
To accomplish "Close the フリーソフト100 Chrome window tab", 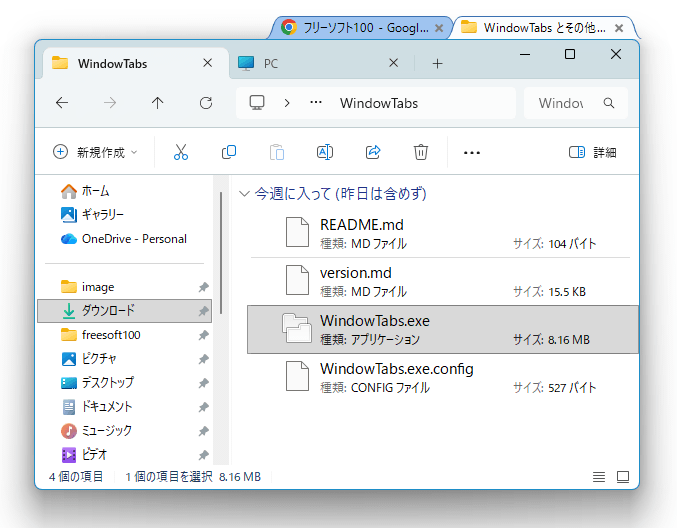I will pos(439,28).
